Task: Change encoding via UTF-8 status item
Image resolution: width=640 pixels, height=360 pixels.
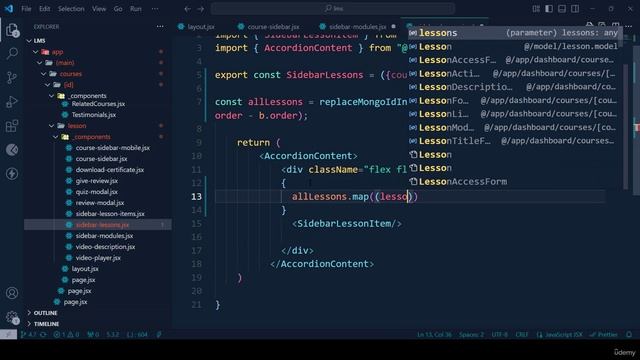Action: point(500,335)
